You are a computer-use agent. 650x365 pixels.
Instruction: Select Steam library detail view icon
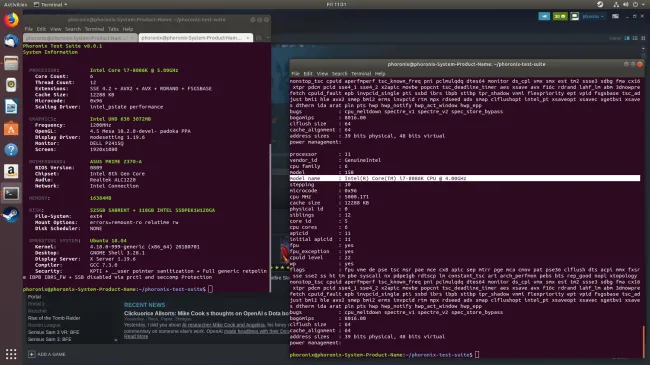(x=627, y=38)
